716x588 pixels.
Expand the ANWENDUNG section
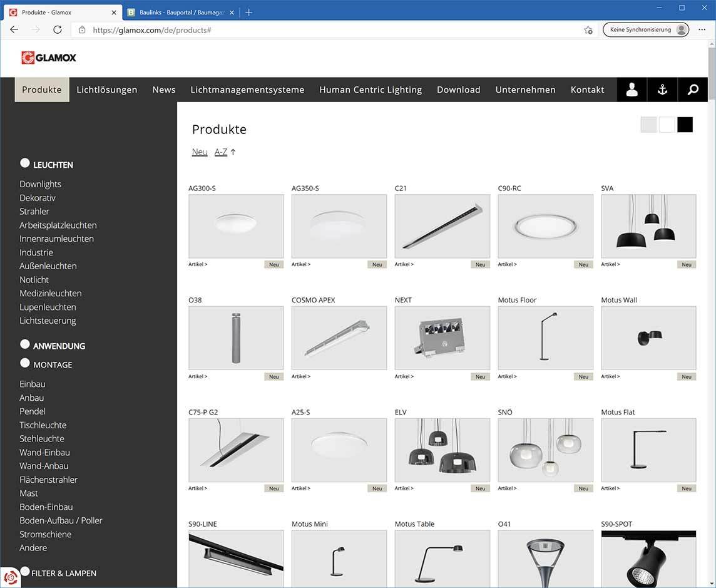click(24, 344)
